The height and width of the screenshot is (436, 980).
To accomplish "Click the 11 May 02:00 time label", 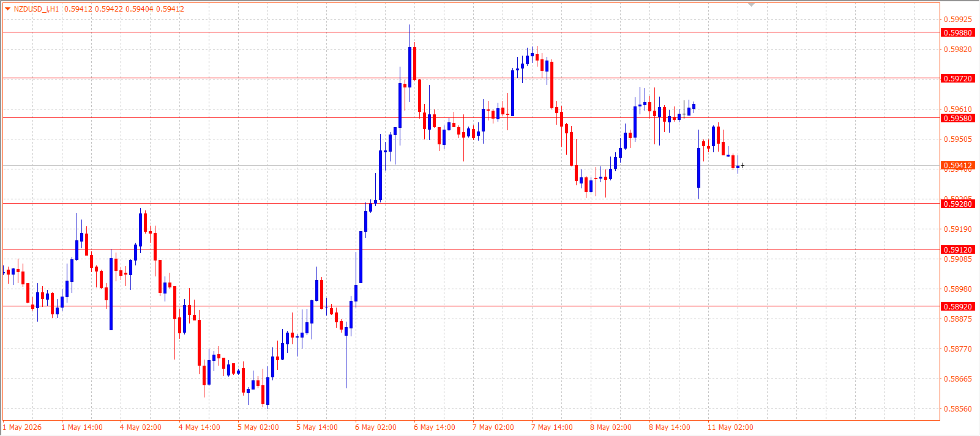I will (x=730, y=427).
